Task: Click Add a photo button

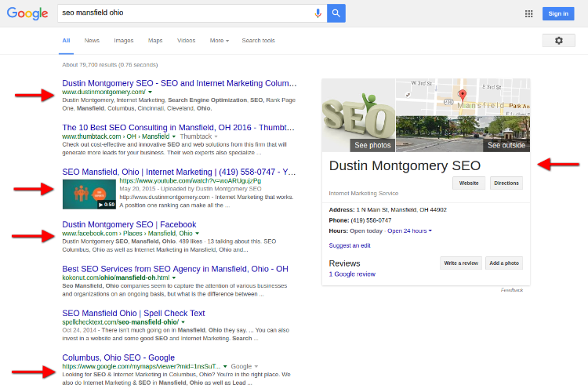Action: pos(504,263)
